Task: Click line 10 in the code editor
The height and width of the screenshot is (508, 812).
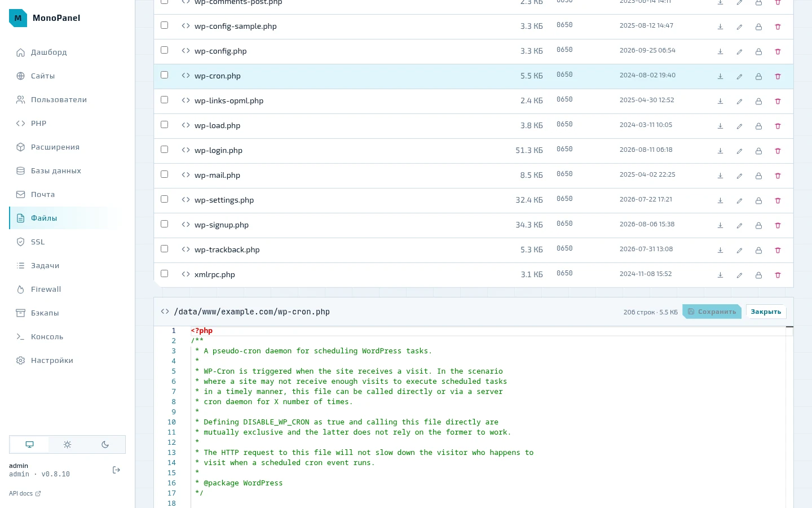Action: point(488,422)
